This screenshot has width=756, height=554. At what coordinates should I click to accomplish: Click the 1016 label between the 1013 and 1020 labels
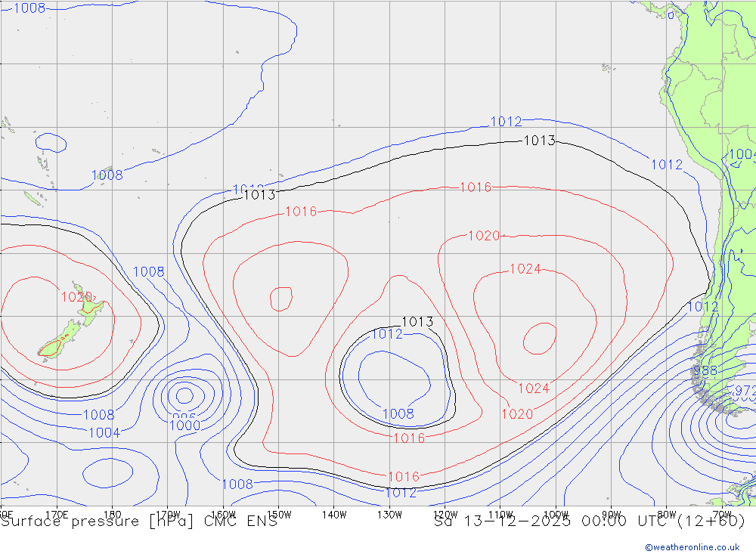(x=476, y=187)
